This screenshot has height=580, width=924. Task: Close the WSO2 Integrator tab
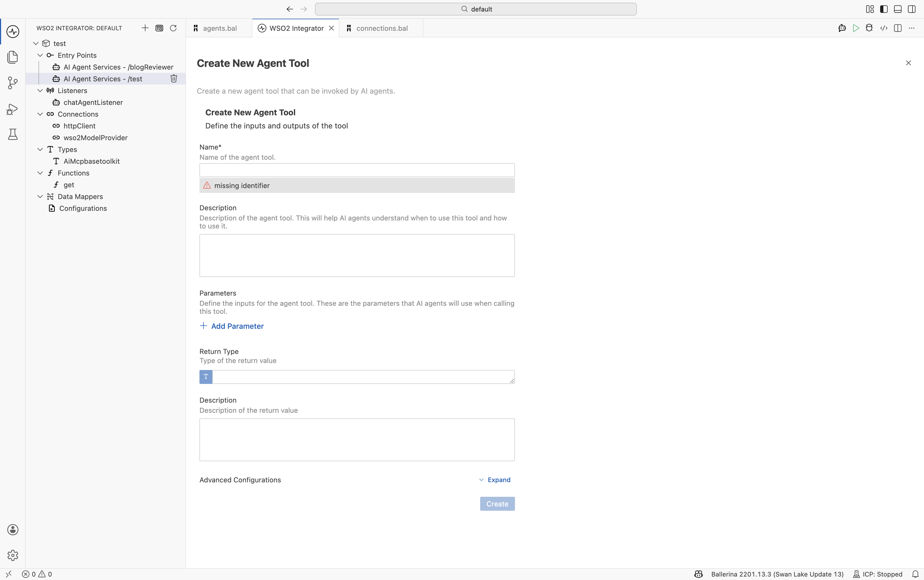click(x=332, y=28)
